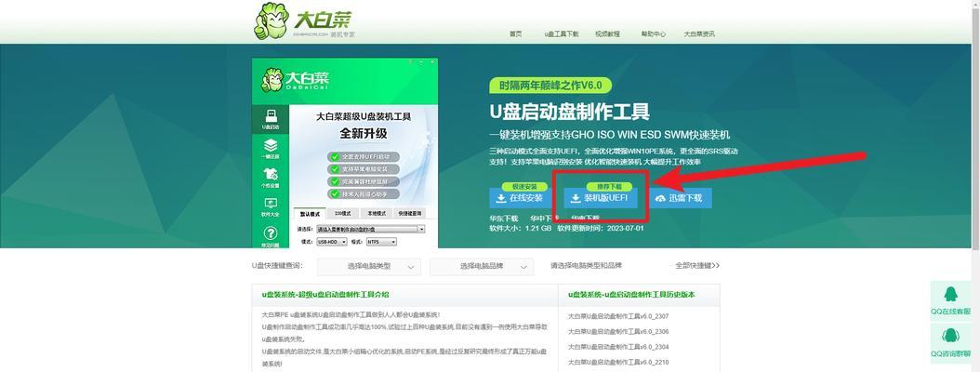The width and height of the screenshot is (980, 372).
Task: Open 帮助中心 in the top navigation
Action: 653,34
